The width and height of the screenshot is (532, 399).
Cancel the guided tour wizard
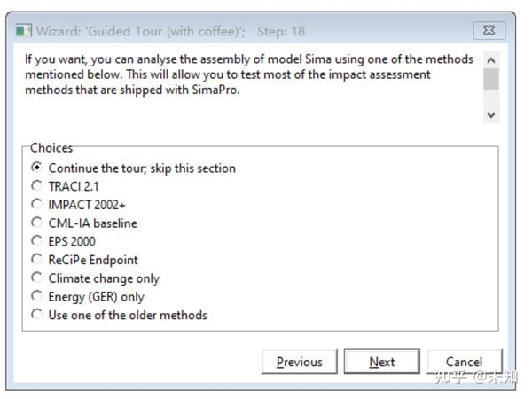(x=464, y=362)
